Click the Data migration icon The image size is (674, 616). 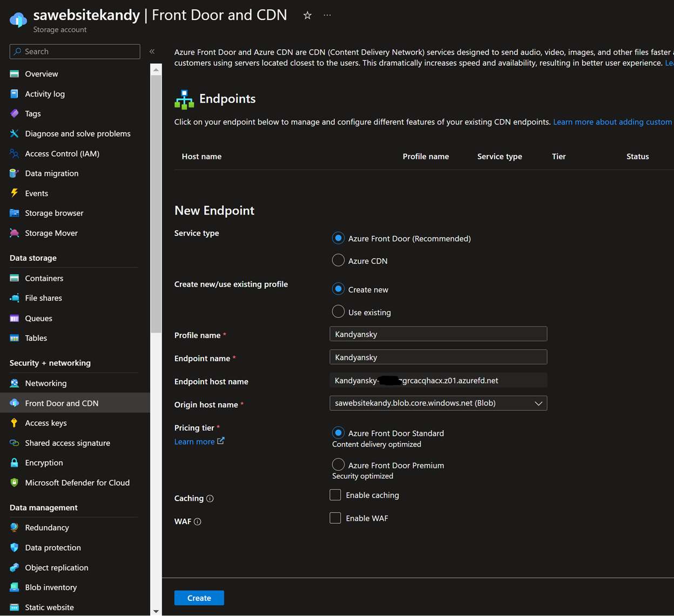tap(15, 173)
